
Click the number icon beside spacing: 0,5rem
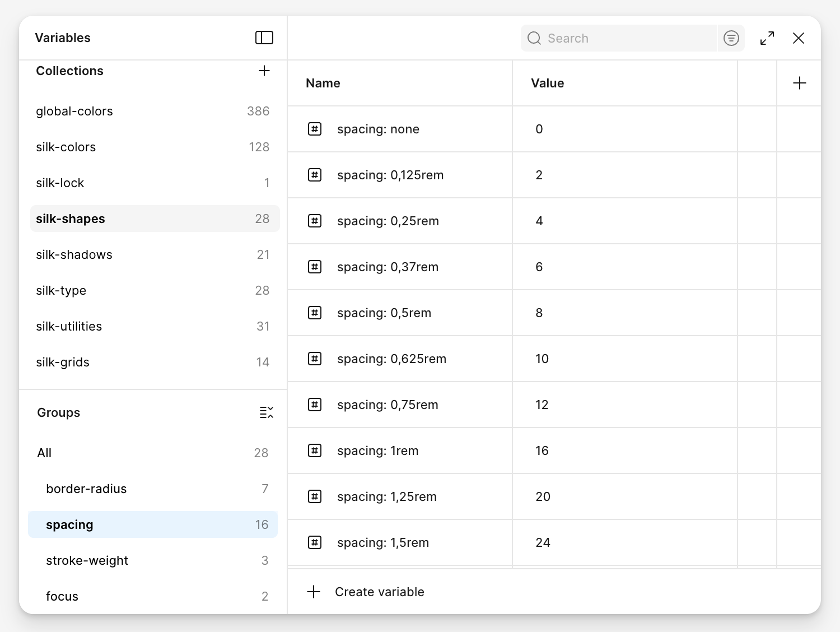coord(315,313)
